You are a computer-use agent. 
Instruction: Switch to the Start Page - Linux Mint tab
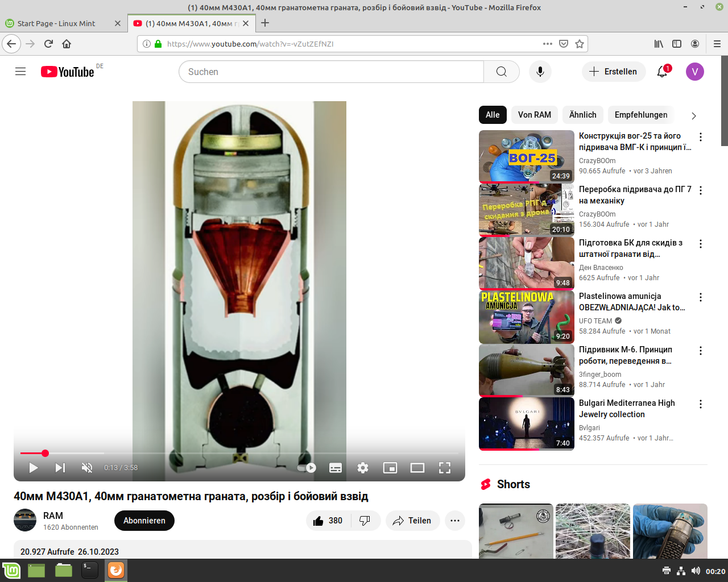point(63,23)
